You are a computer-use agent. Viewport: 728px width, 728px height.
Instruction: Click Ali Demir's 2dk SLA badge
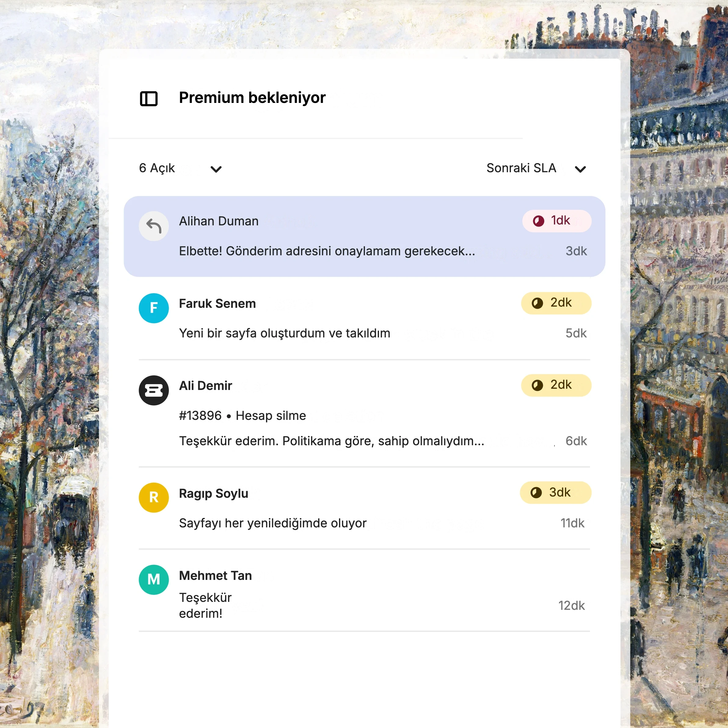(556, 385)
